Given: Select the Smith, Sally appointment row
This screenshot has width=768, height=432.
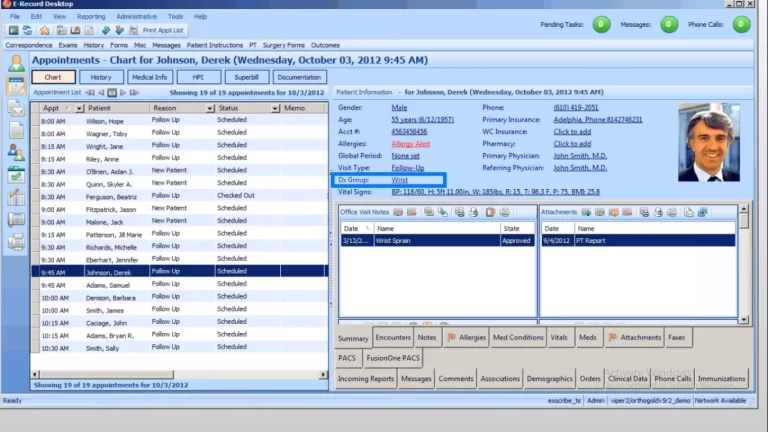Looking at the screenshot, I should click(179, 347).
